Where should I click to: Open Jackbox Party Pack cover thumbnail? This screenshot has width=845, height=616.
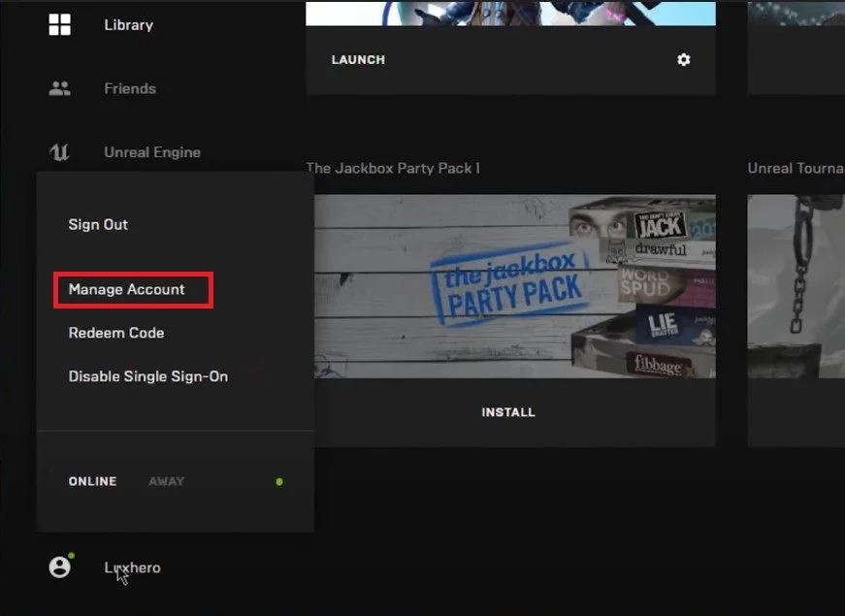pyautogui.click(x=515, y=286)
